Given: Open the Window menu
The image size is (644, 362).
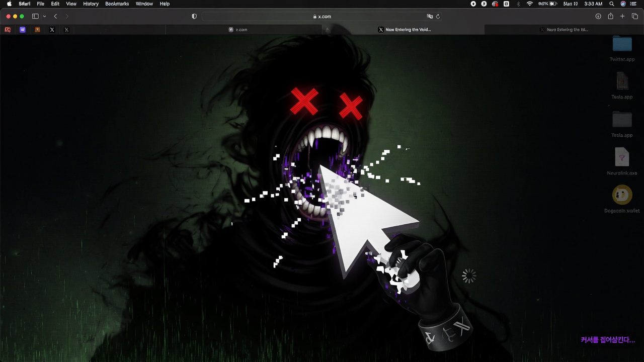Looking at the screenshot, I should [144, 4].
